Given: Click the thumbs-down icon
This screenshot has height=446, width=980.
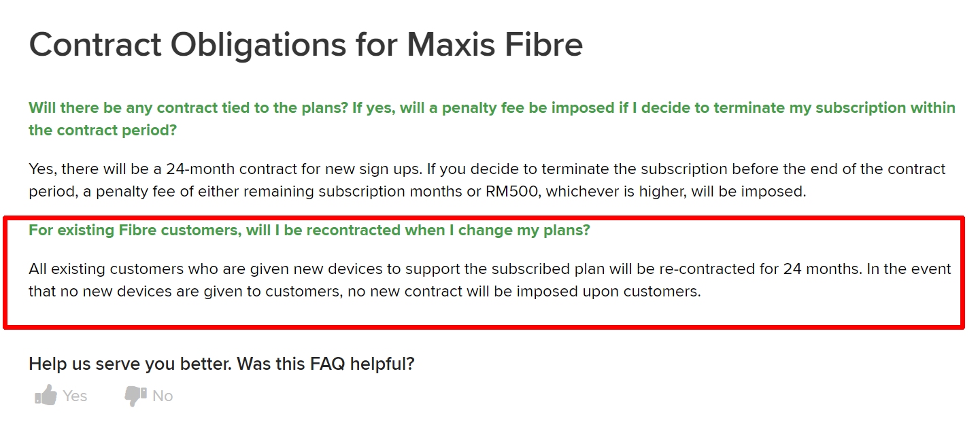Looking at the screenshot, I should (135, 396).
